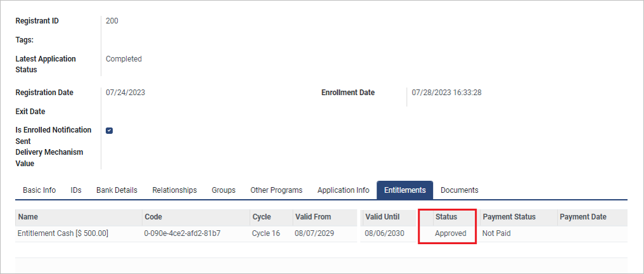Open the IDs tab
The width and height of the screenshot is (644, 274).
[x=76, y=190]
